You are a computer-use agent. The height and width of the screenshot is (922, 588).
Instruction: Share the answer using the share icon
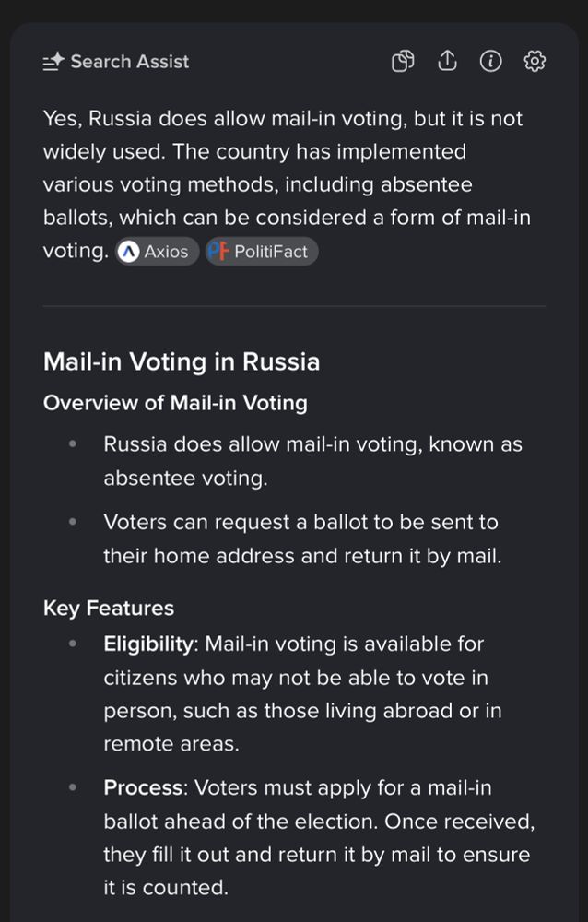point(447,62)
